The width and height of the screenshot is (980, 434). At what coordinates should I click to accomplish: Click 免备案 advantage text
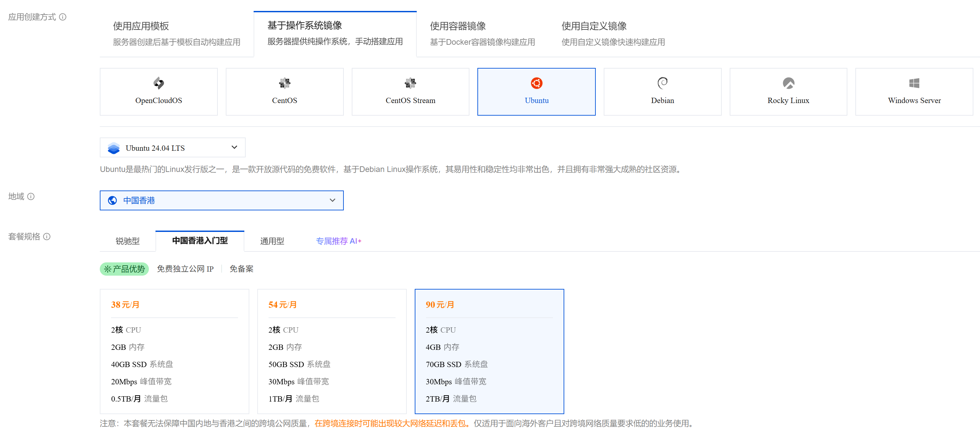pyautogui.click(x=242, y=269)
